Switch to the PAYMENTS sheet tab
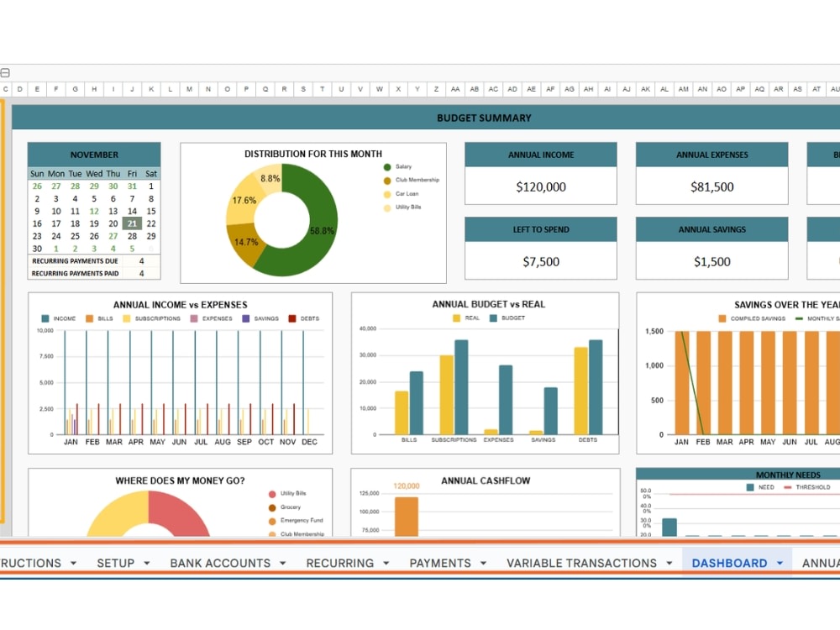The width and height of the screenshot is (840, 630). point(440,563)
